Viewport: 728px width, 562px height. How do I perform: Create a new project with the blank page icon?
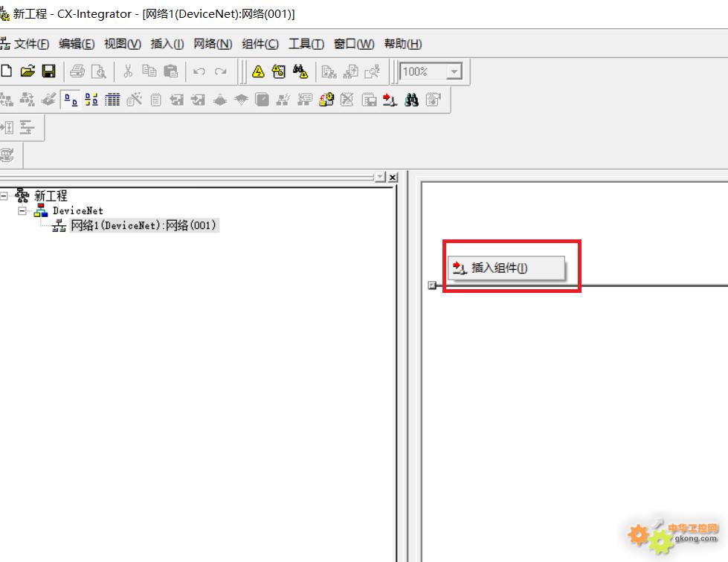7,71
